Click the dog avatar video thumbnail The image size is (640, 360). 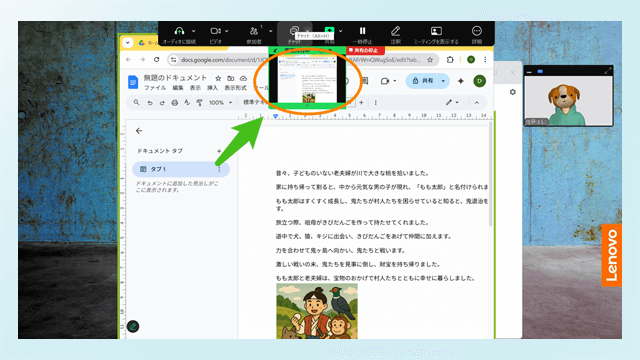coord(569,100)
